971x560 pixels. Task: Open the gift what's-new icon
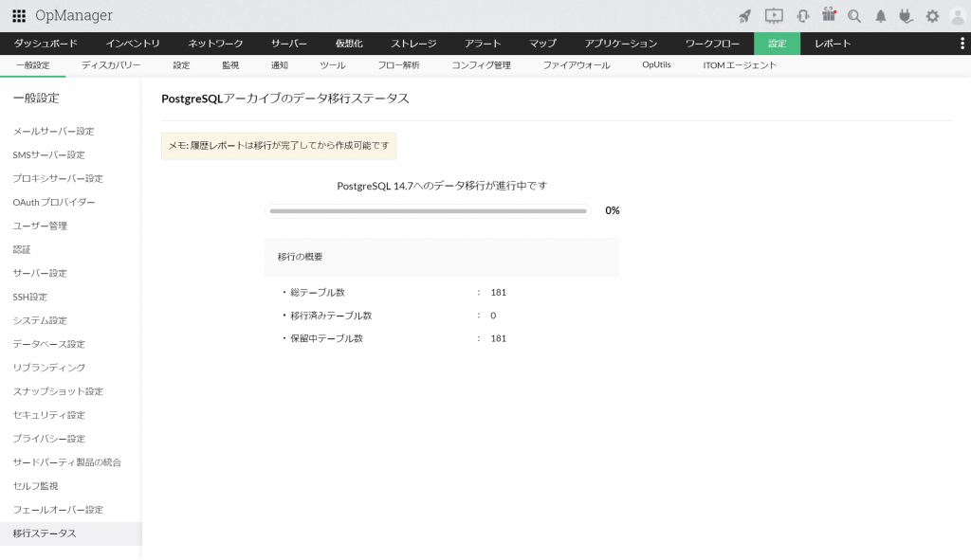click(x=829, y=15)
